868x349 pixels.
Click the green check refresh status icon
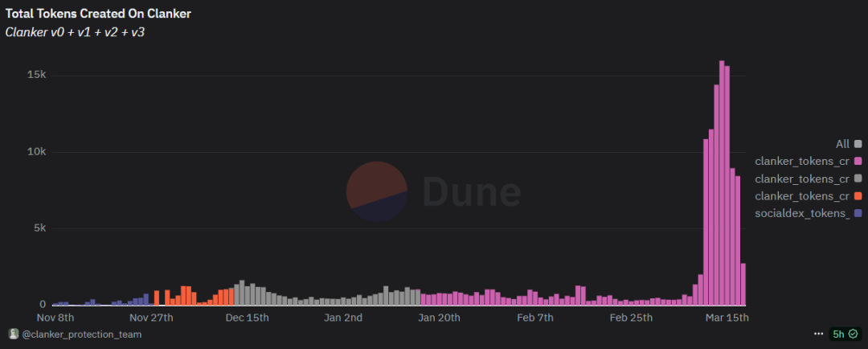[x=853, y=334]
